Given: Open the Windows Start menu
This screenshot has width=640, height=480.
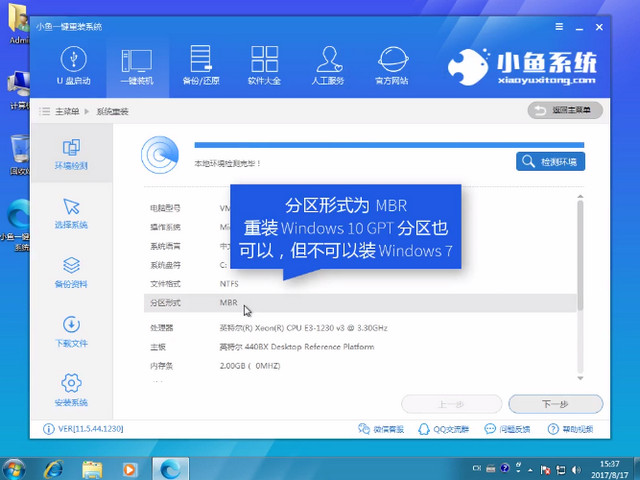Looking at the screenshot, I should [x=16, y=467].
